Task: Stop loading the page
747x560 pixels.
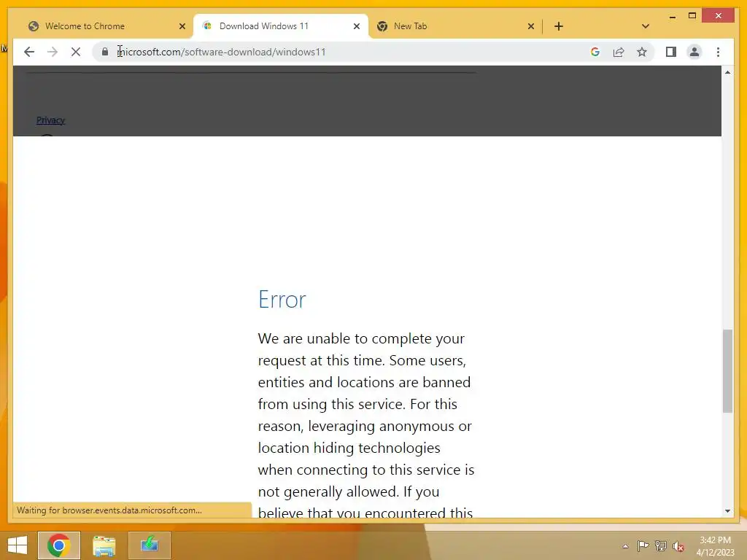Action: (x=76, y=52)
